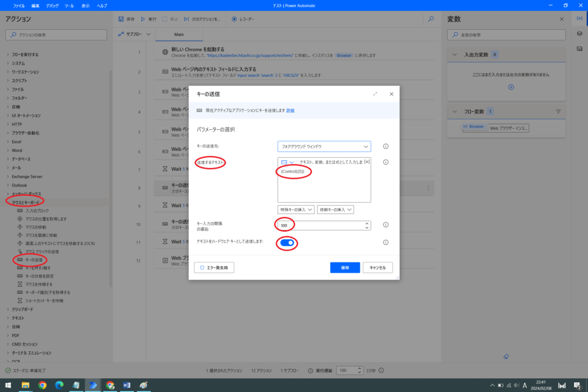Open the UI elements layers icon in right sidebar
The width and height of the screenshot is (588, 392).
point(579,34)
